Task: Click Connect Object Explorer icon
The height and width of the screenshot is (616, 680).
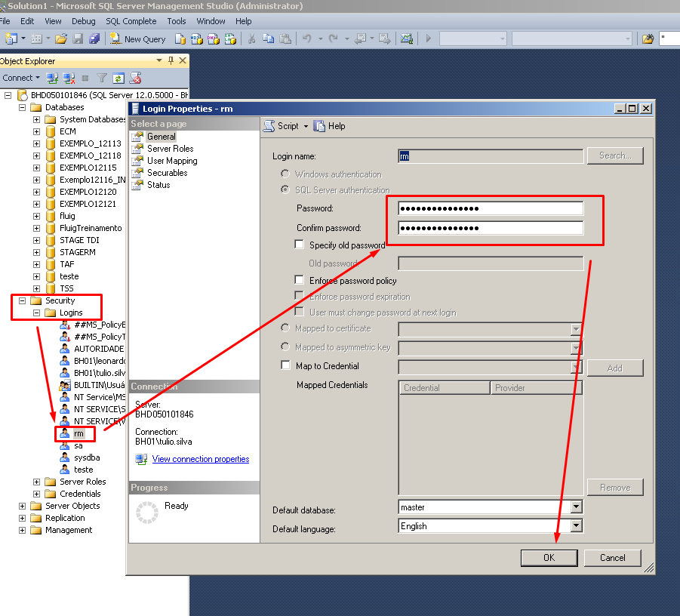Action: (x=53, y=78)
